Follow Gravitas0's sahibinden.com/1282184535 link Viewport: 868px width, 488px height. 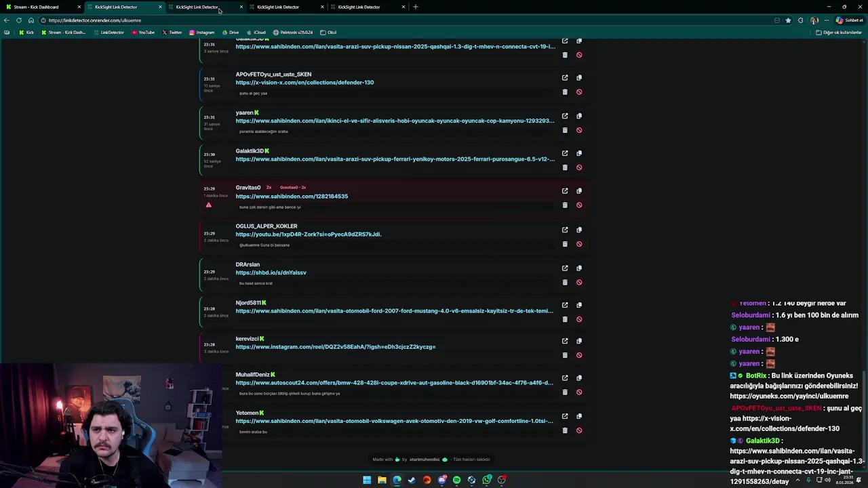[292, 197]
